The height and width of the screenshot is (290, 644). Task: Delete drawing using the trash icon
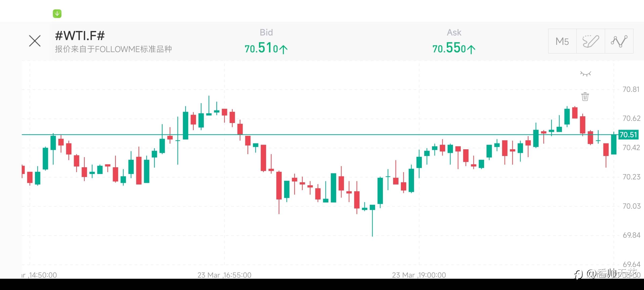585,97
